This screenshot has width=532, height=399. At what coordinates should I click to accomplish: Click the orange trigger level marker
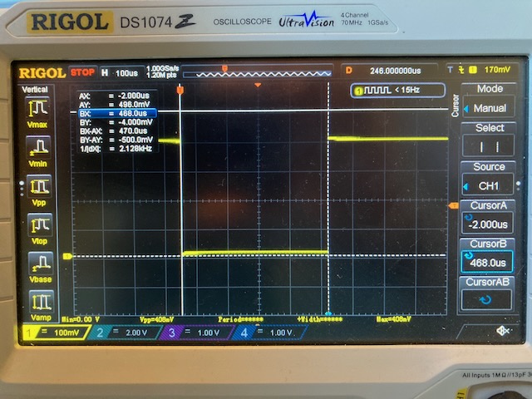(453, 205)
